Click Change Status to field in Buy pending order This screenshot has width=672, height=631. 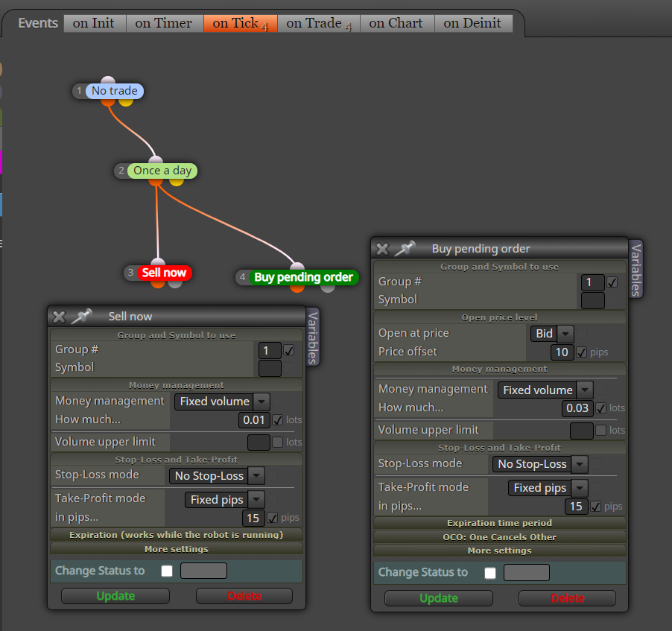click(527, 573)
